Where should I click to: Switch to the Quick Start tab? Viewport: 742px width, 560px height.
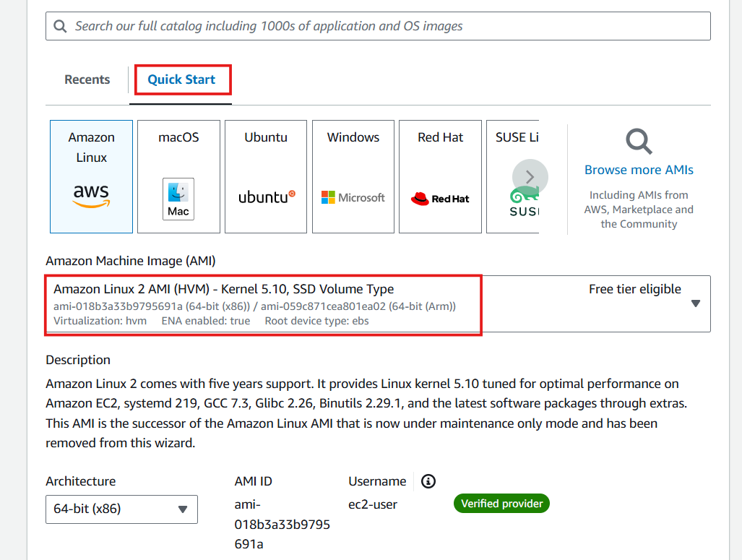(181, 79)
